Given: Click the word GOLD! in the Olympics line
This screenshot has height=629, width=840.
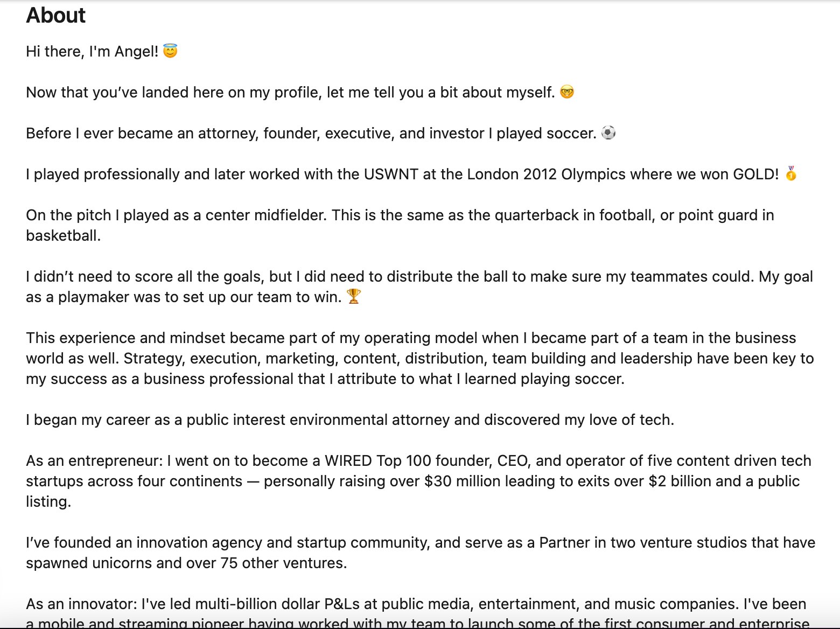Looking at the screenshot, I should [x=756, y=174].
